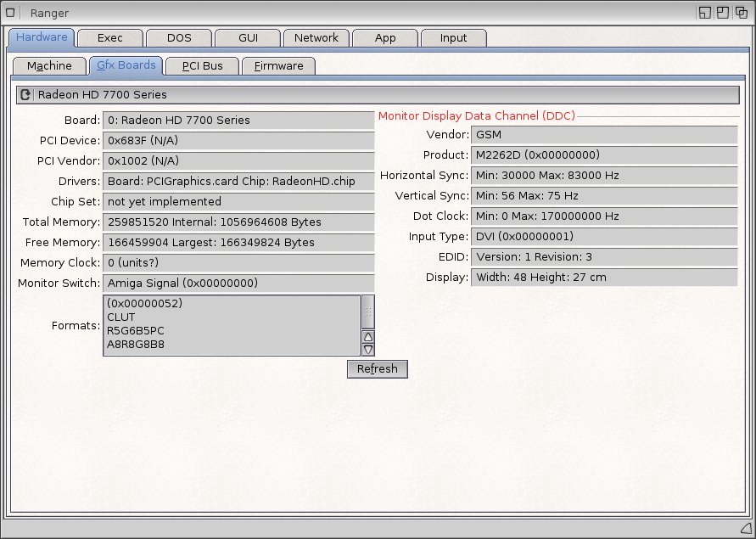Select the DOS tab
756x539 pixels.
[x=178, y=38]
